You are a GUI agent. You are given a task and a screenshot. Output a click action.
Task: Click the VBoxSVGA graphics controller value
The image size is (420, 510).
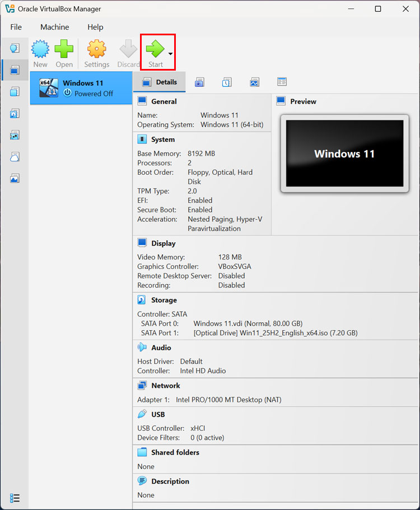235,266
